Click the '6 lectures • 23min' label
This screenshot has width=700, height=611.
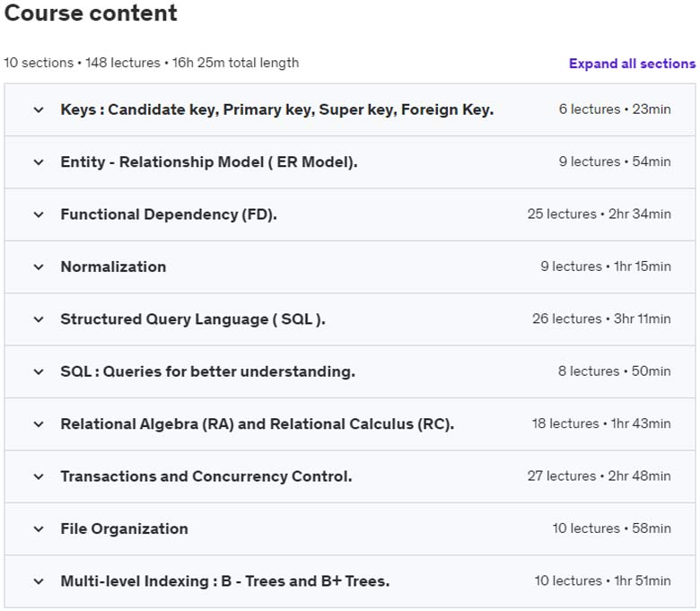(x=615, y=109)
